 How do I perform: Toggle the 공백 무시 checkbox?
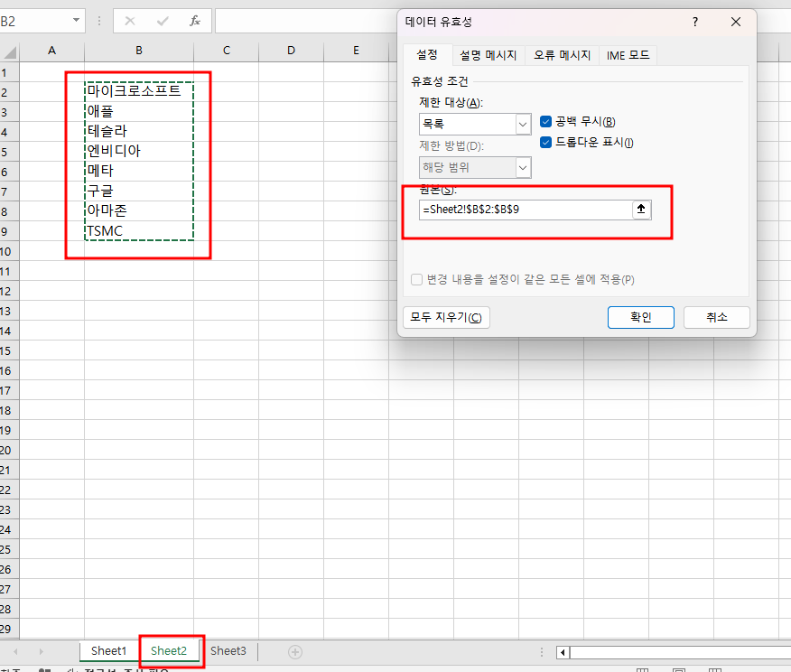click(545, 122)
